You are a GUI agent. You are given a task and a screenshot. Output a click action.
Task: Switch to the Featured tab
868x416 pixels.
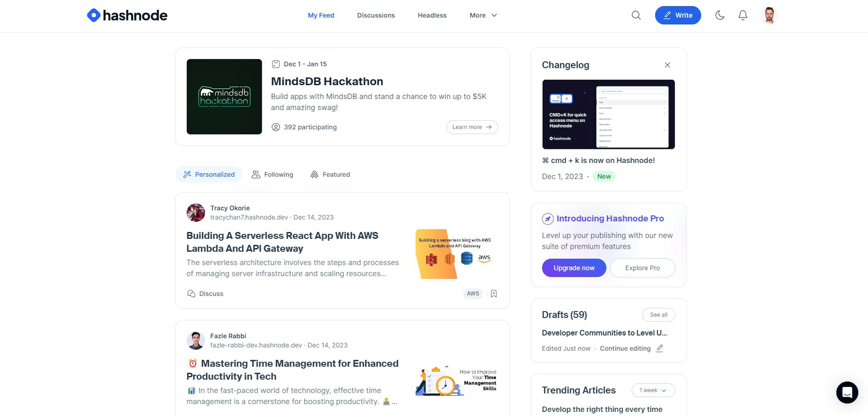(x=330, y=174)
